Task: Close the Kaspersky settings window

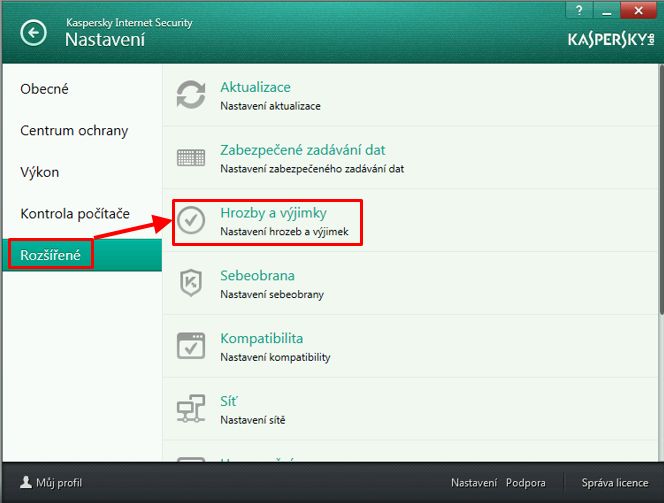Action: click(x=639, y=10)
